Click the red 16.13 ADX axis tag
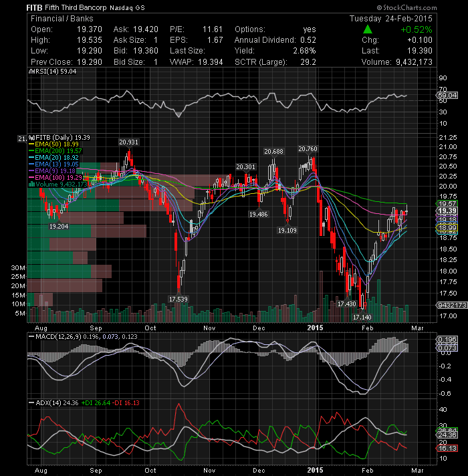The width and height of the screenshot is (468, 476). pos(447,449)
